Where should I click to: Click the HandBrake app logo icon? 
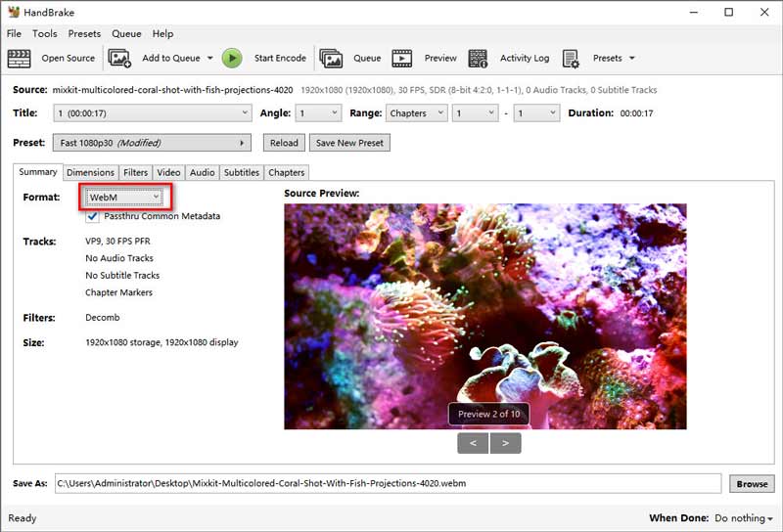[14, 12]
